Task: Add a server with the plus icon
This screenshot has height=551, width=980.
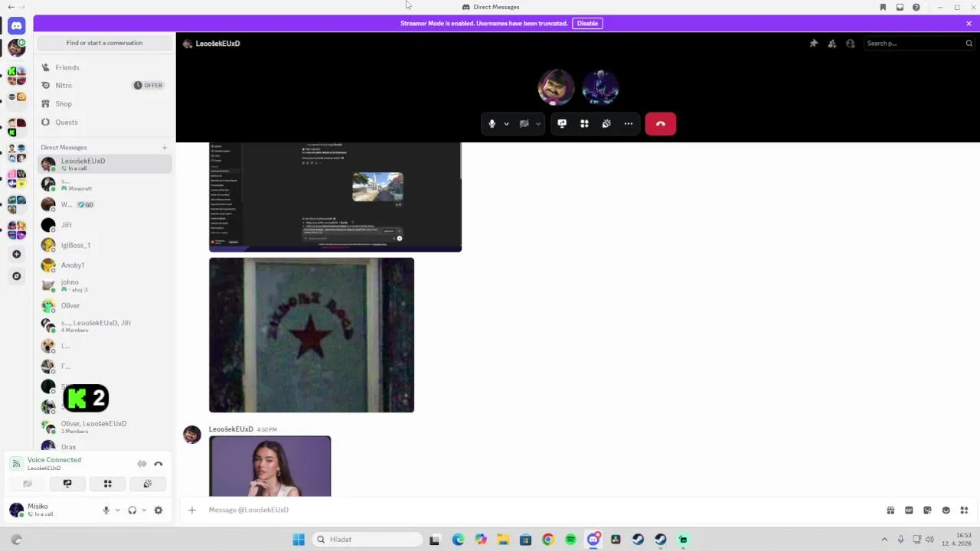Action: pos(16,254)
